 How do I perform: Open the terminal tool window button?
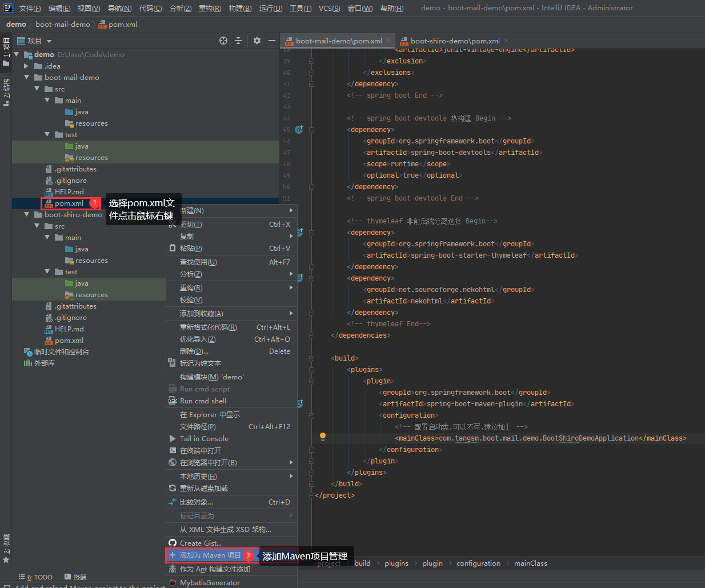tap(75, 577)
